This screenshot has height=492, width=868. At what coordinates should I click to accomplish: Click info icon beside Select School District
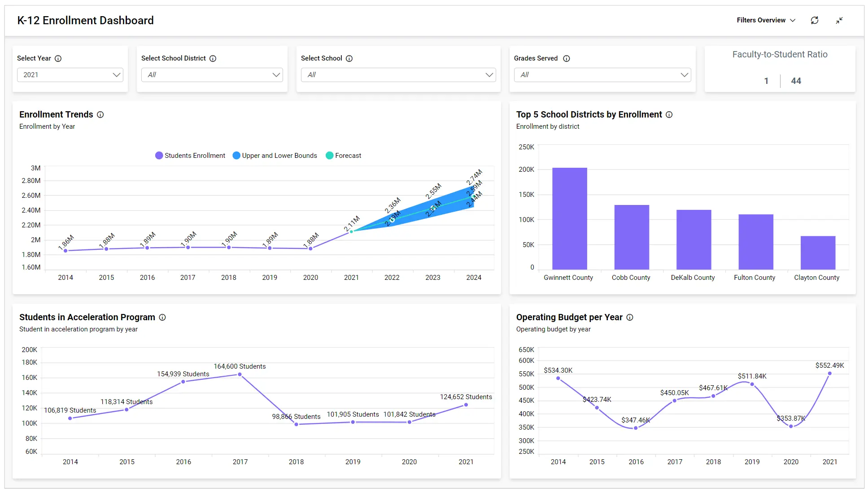click(213, 58)
